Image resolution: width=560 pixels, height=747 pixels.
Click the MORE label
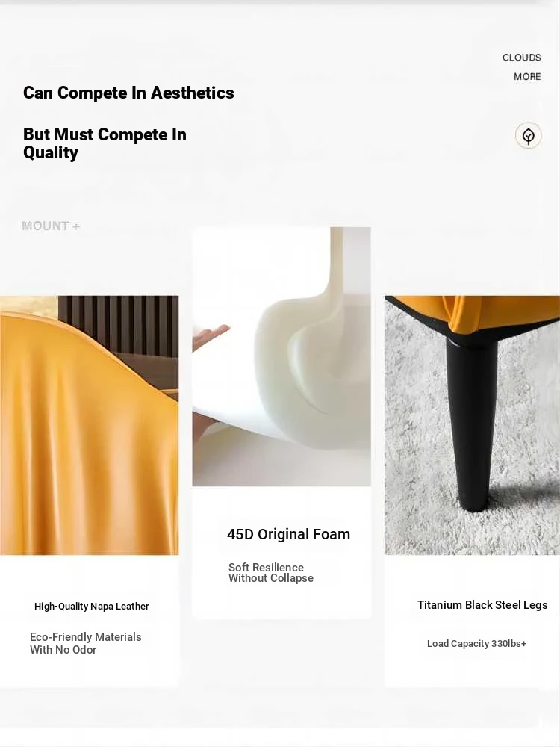(527, 77)
